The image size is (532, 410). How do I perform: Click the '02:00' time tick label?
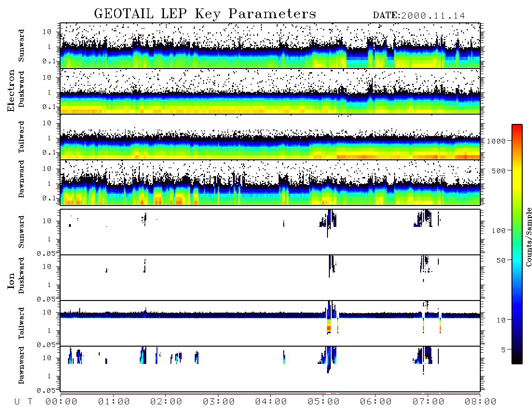click(166, 402)
